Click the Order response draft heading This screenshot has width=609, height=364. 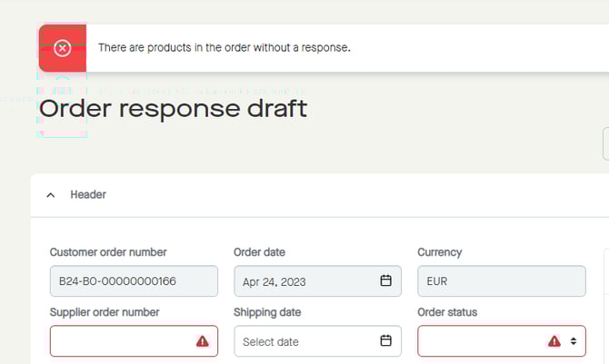click(173, 110)
